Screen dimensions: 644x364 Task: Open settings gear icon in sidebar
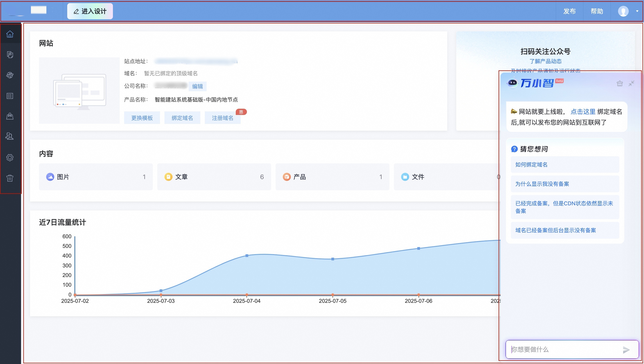[x=10, y=158]
